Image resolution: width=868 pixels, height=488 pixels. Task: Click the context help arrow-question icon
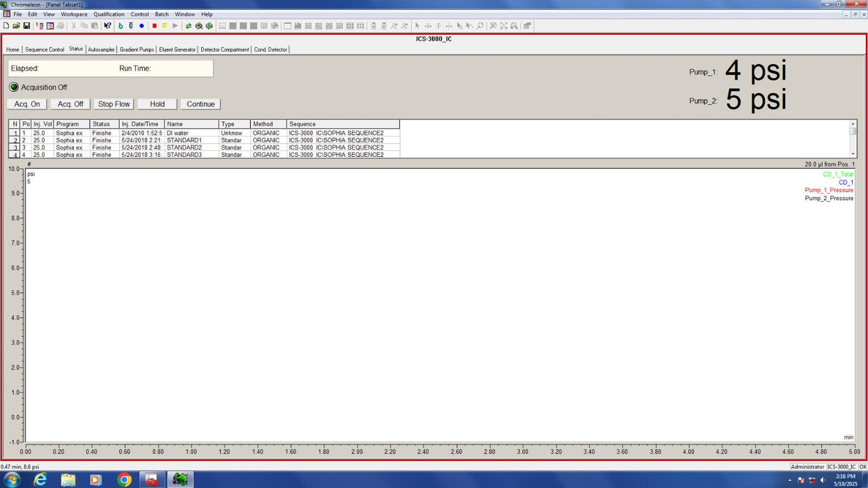108,26
